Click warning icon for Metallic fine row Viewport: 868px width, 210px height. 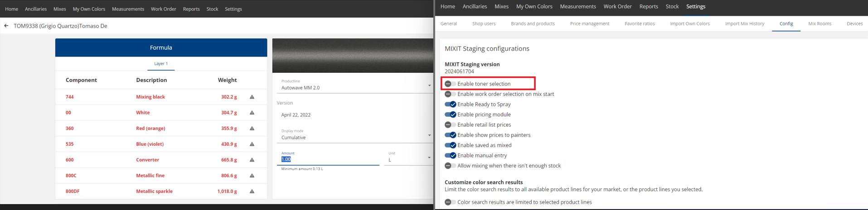[x=252, y=176]
